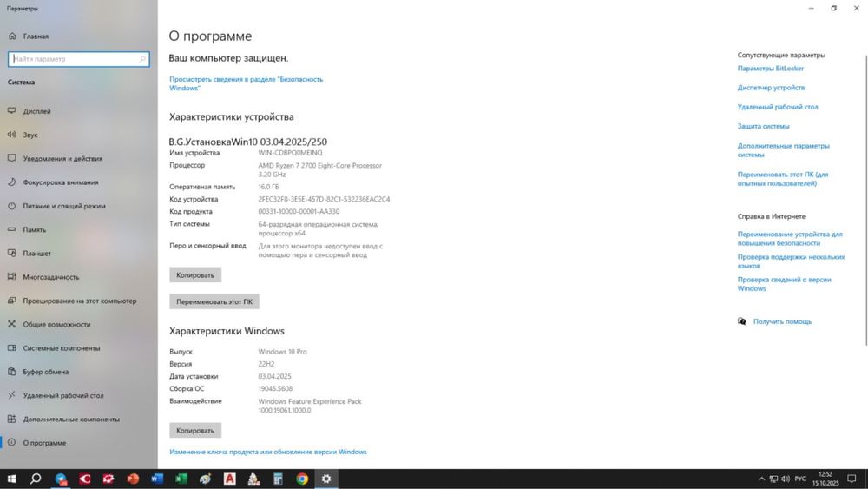Click the device name value WIN-CDBPQ0MEINQ
Image resolution: width=868 pixels, height=489 pixels.
290,153
